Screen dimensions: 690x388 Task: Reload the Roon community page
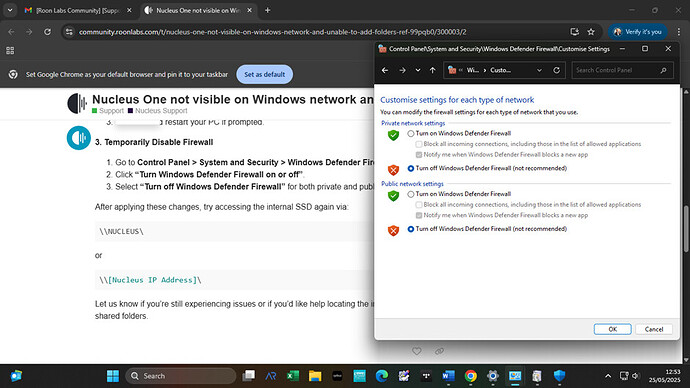tap(47, 32)
